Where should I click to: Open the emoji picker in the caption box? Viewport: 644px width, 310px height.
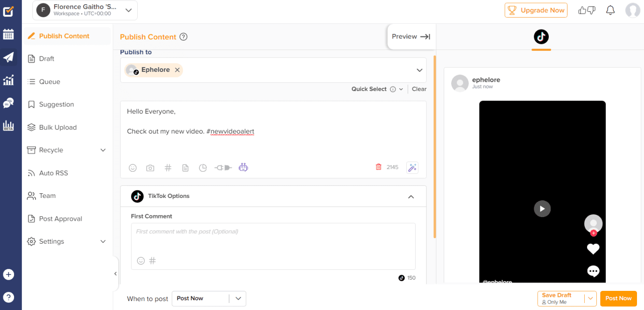(133, 167)
